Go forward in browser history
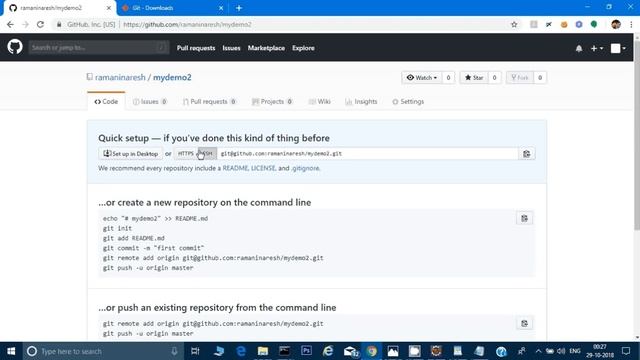 pyautogui.click(x=25, y=24)
